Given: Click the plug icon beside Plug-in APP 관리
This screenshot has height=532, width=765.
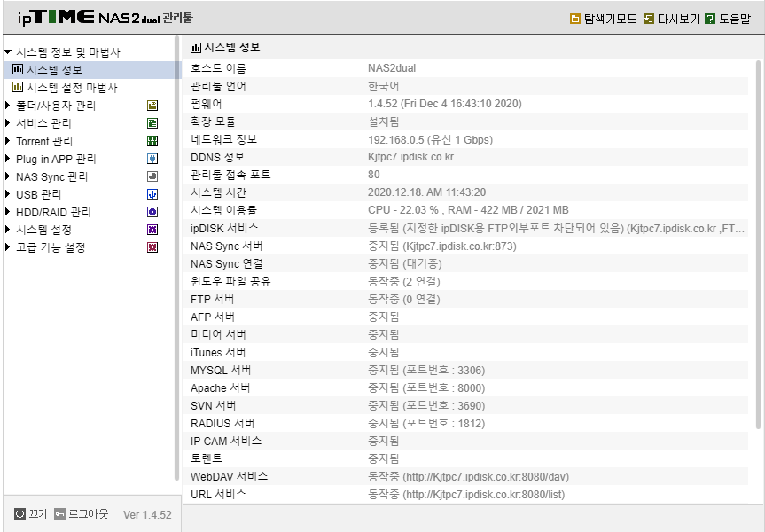Looking at the screenshot, I should [x=152, y=159].
